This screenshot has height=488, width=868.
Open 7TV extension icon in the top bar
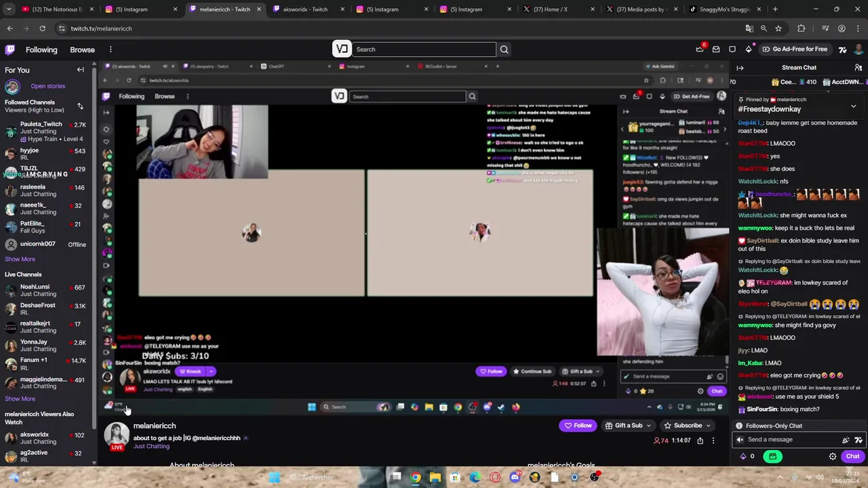click(x=842, y=49)
